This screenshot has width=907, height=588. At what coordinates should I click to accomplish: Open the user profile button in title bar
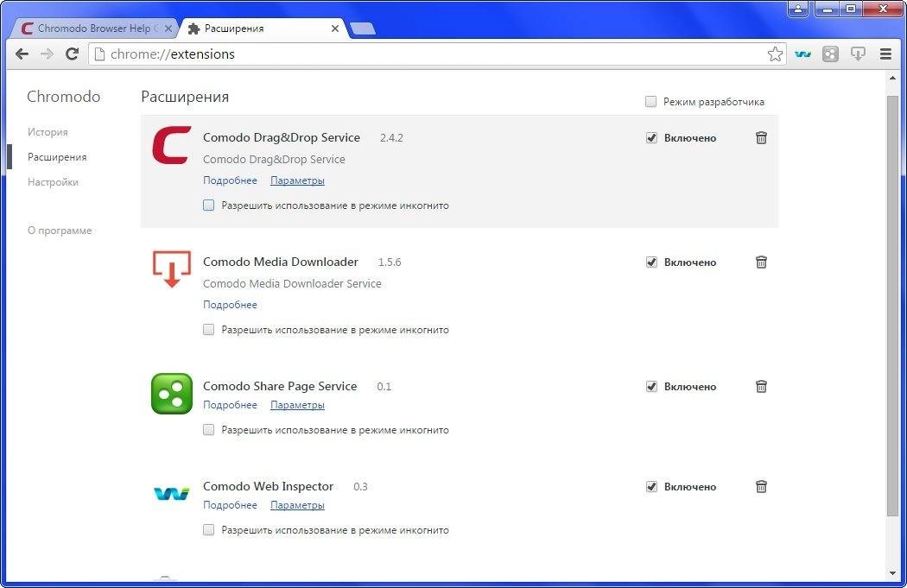[797, 9]
